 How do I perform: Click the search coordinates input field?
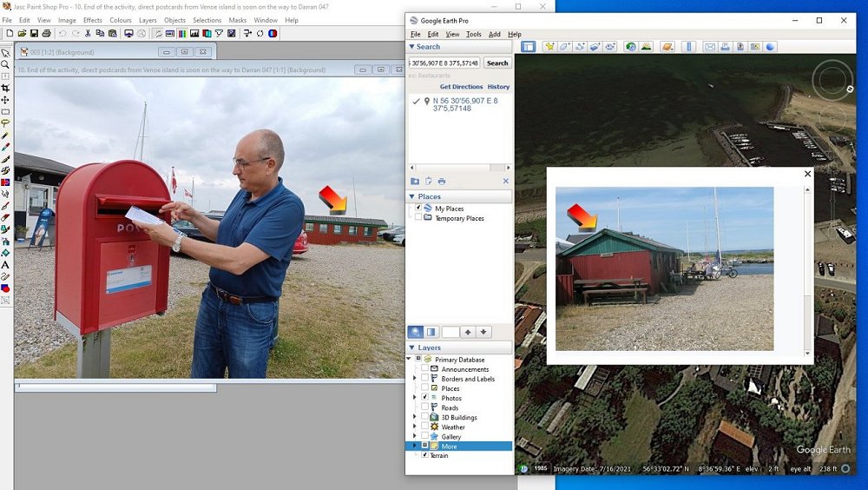tap(444, 63)
